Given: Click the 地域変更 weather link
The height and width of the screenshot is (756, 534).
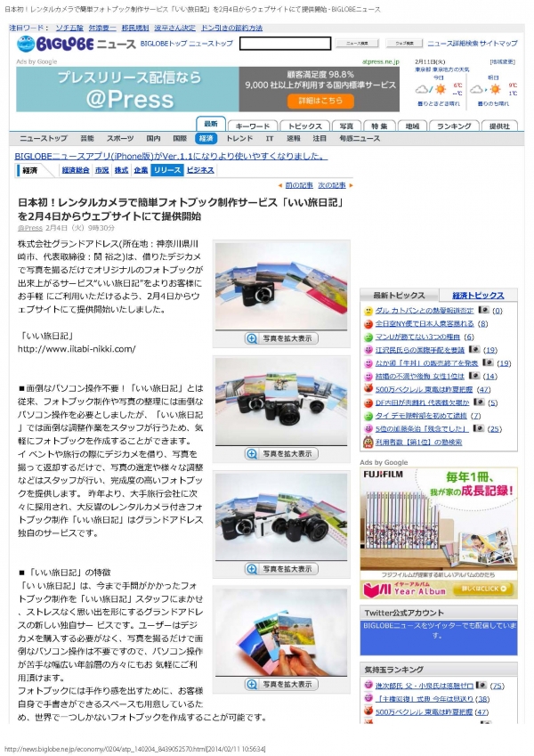Looking at the screenshot, I should pos(503,61).
